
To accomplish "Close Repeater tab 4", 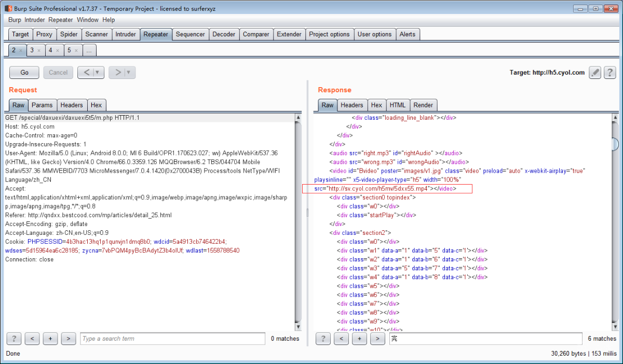I will click(x=57, y=51).
